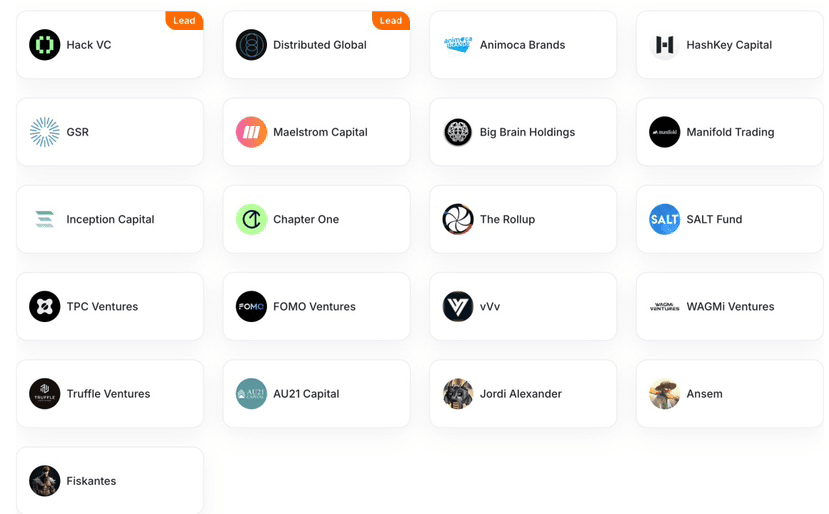Screen dimensions: 829x514
Task: Open the Big Brain Holdings investor card
Action: (523, 132)
